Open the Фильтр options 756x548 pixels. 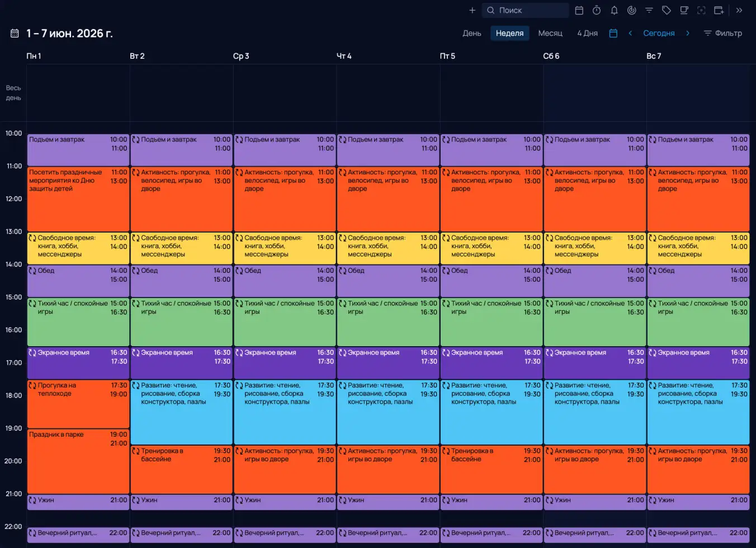point(723,33)
